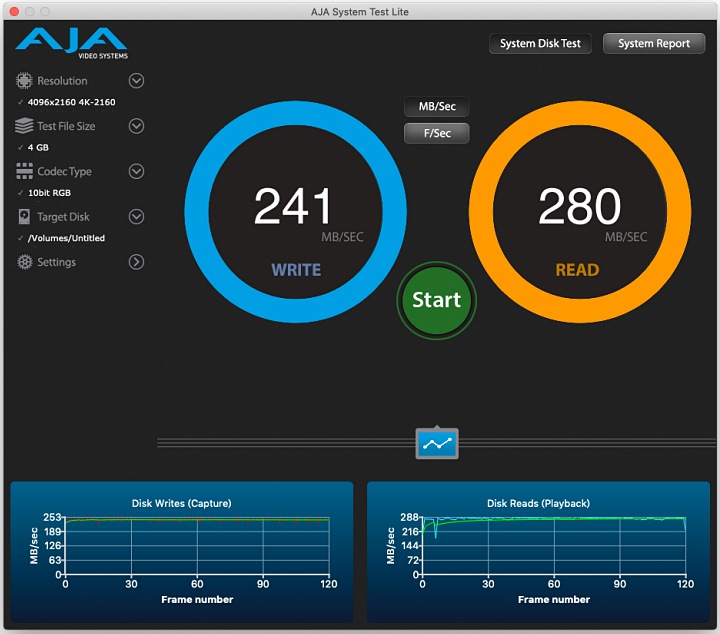The height and width of the screenshot is (634, 720).
Task: Select the 10bit RGB codec value
Action: pos(50,193)
